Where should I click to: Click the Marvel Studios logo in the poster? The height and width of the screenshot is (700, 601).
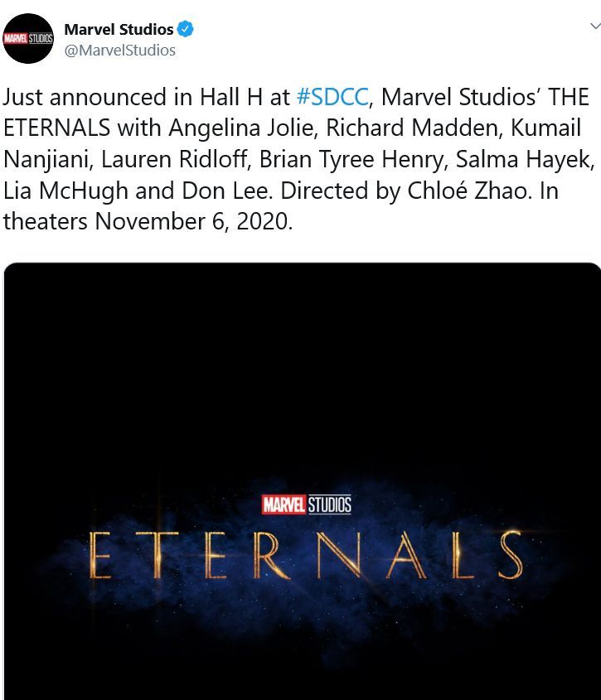(307, 504)
